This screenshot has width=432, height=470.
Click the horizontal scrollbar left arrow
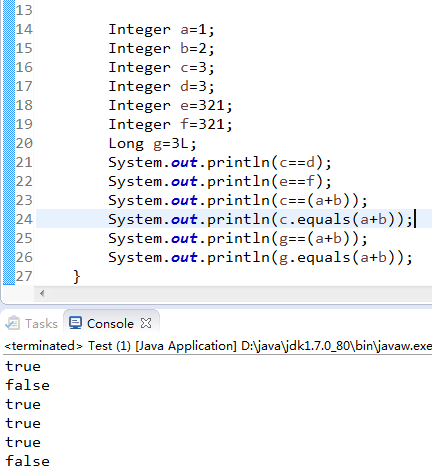(x=42, y=294)
